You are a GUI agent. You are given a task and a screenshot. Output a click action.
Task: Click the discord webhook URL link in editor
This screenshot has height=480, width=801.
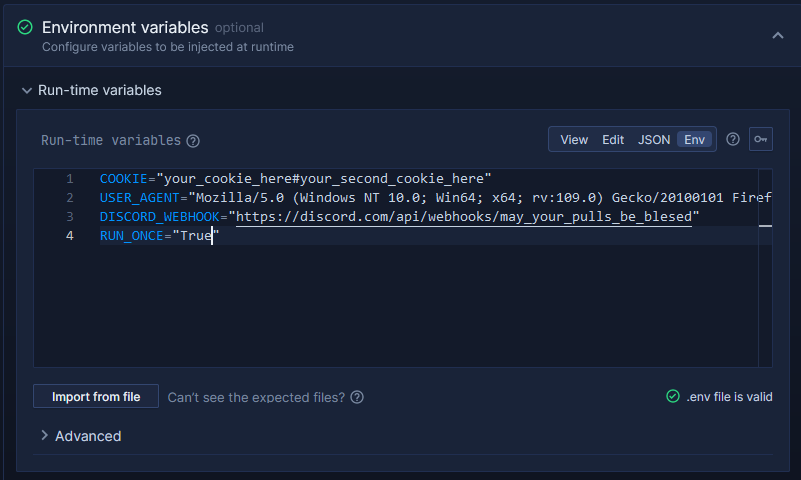coord(463,217)
